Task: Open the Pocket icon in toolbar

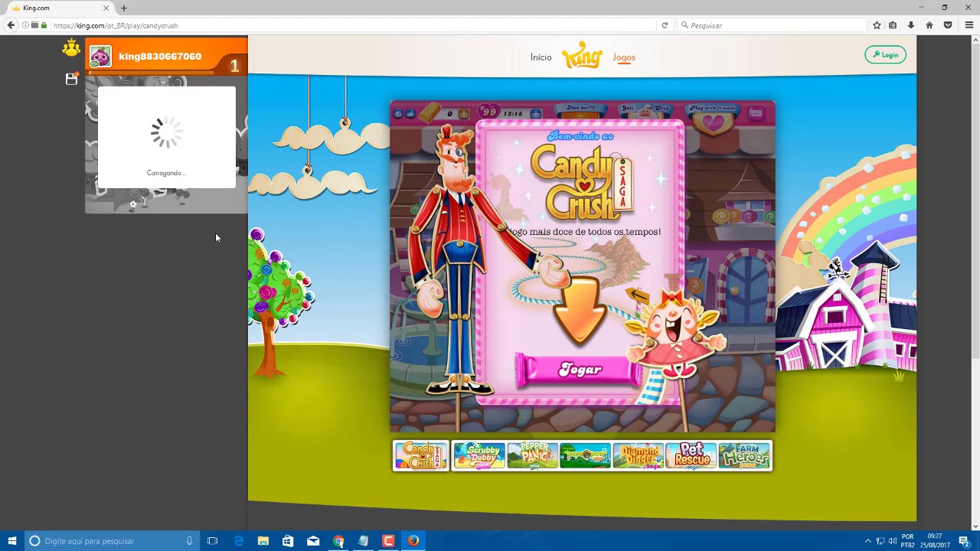Action: (x=948, y=25)
